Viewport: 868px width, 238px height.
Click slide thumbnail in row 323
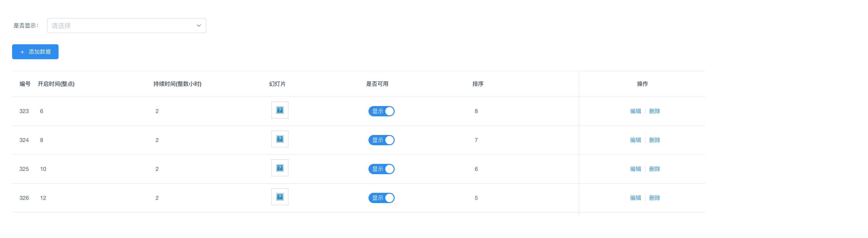tap(280, 110)
